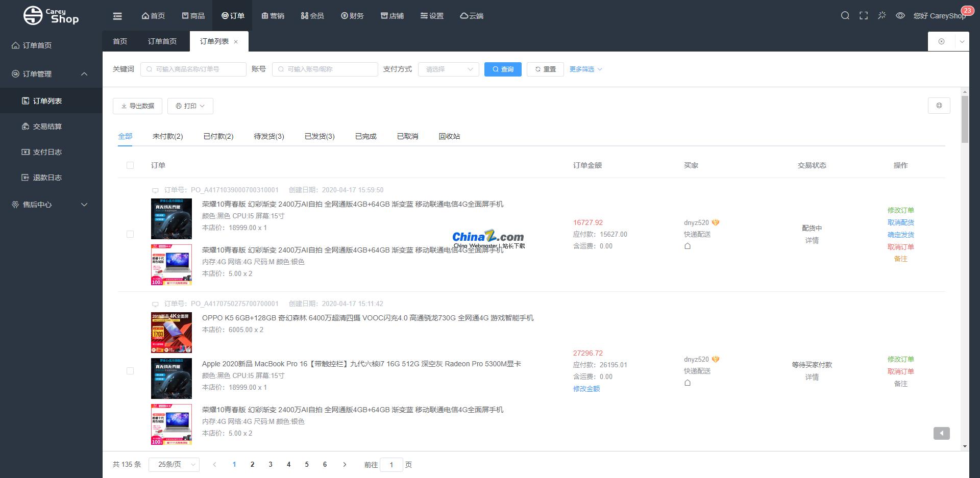Expand 更多筛选 filters

586,69
